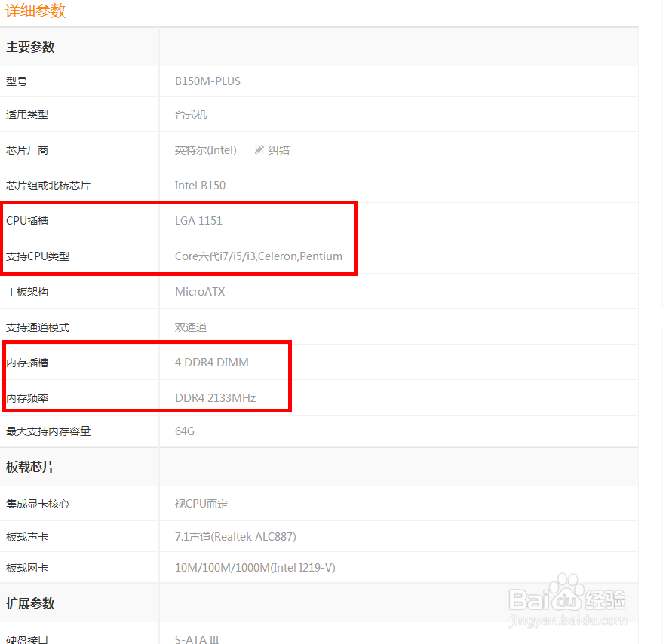Click the 支持通道模式 label
Screen dimensions: 663x644
(x=38, y=327)
